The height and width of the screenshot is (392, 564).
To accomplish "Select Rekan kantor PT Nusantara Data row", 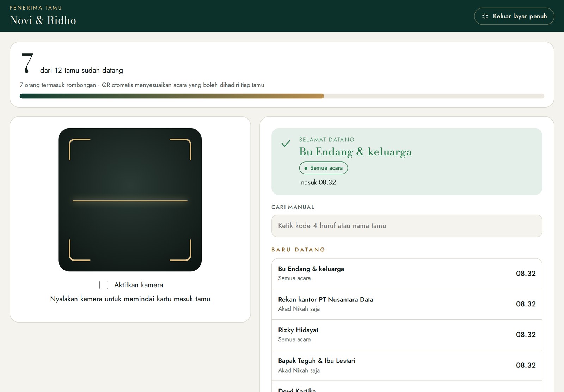I will tap(407, 304).
